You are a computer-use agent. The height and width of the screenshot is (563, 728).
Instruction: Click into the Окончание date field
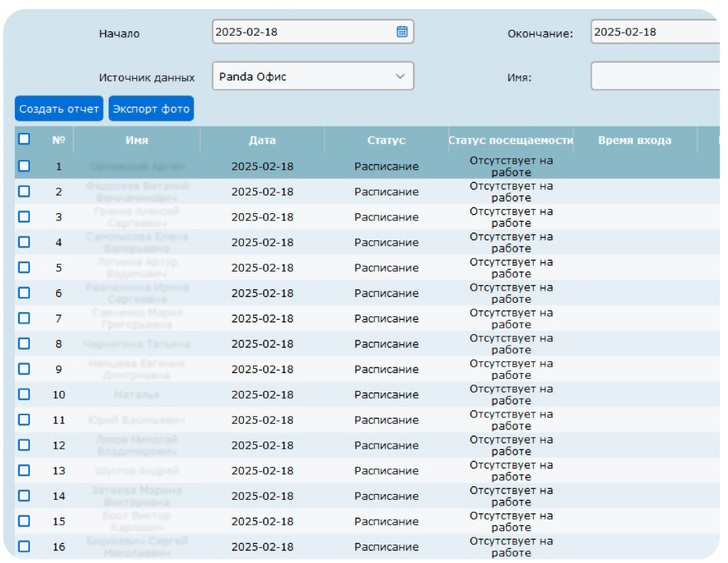[x=654, y=31]
